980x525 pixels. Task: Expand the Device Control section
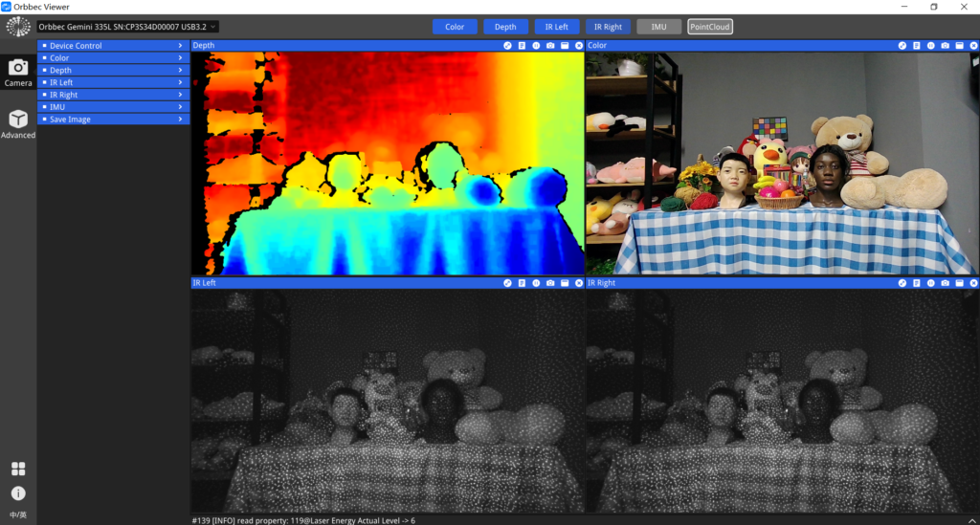click(113, 46)
